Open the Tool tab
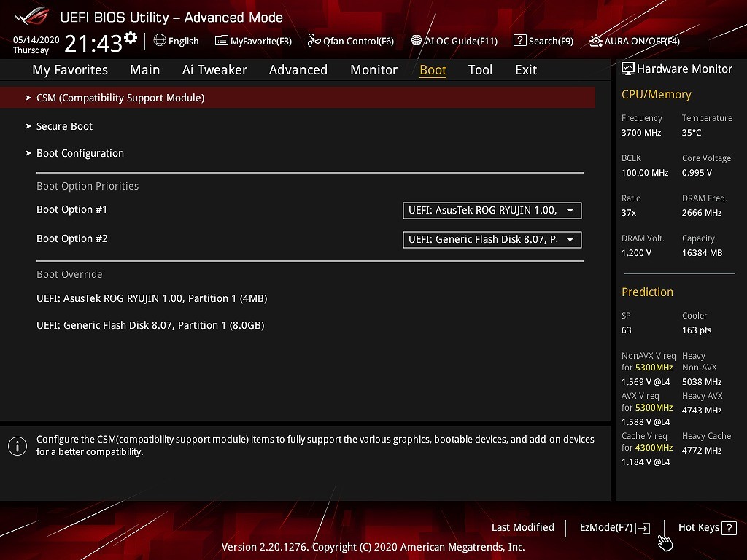 480,70
